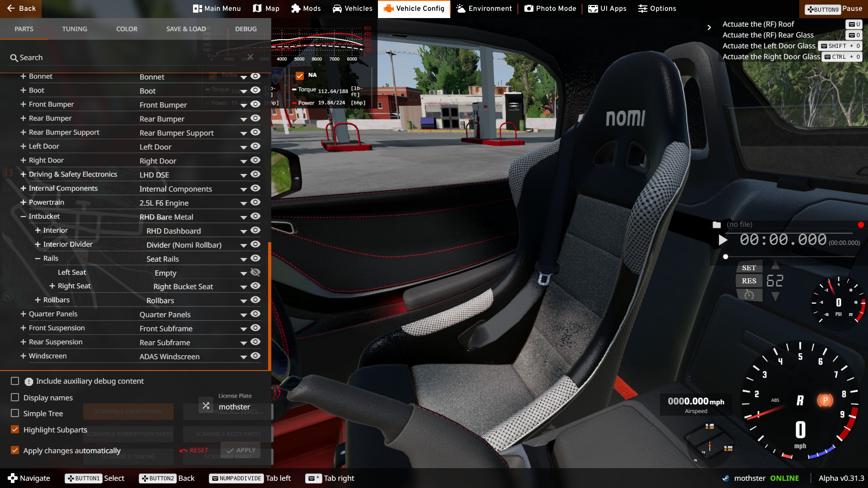Image resolution: width=868 pixels, height=488 pixels.
Task: Click the license plate randomize shuffle icon
Action: [x=206, y=405]
